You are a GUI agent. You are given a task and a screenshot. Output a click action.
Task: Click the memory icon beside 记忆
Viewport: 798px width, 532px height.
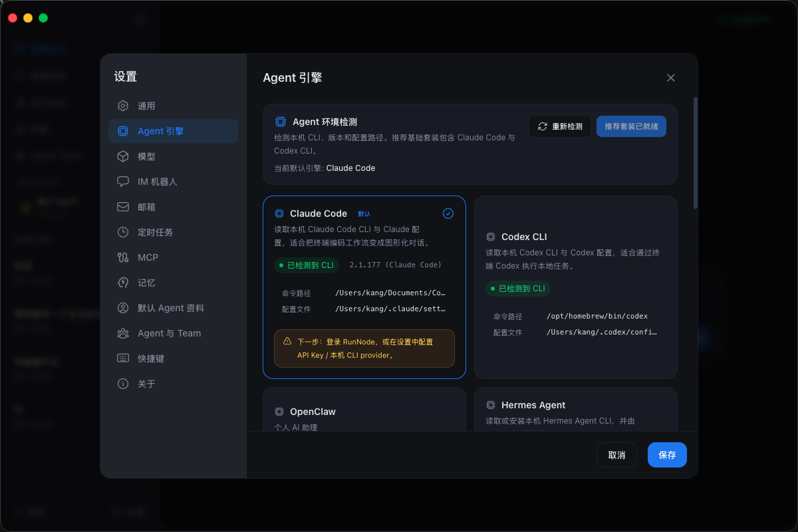pos(123,283)
